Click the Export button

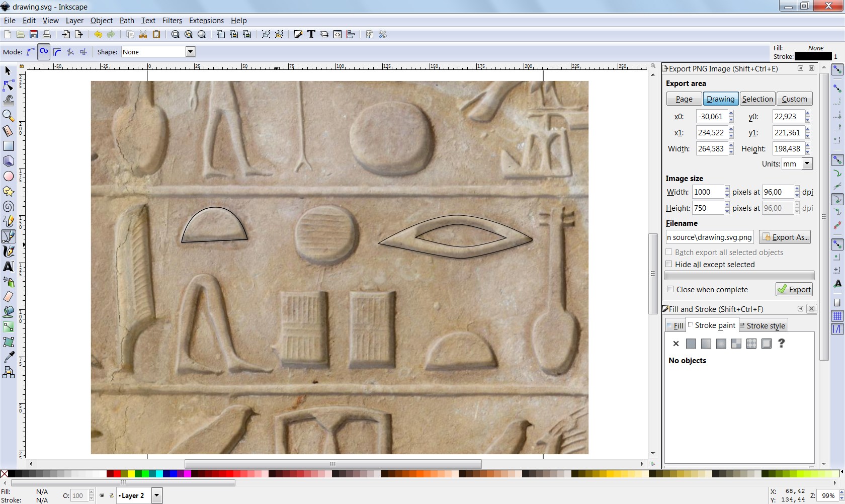coord(794,289)
